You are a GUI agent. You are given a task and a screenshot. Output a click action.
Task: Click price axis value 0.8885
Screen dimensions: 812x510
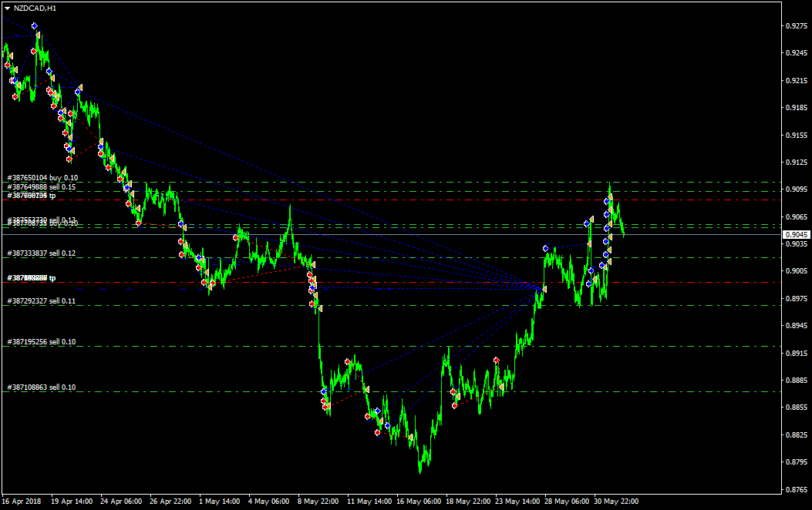click(797, 381)
